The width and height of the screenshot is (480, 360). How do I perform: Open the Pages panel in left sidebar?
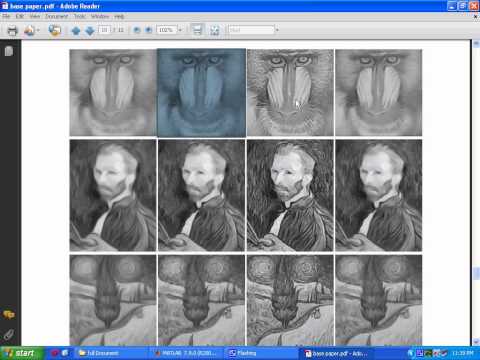tap(9, 51)
